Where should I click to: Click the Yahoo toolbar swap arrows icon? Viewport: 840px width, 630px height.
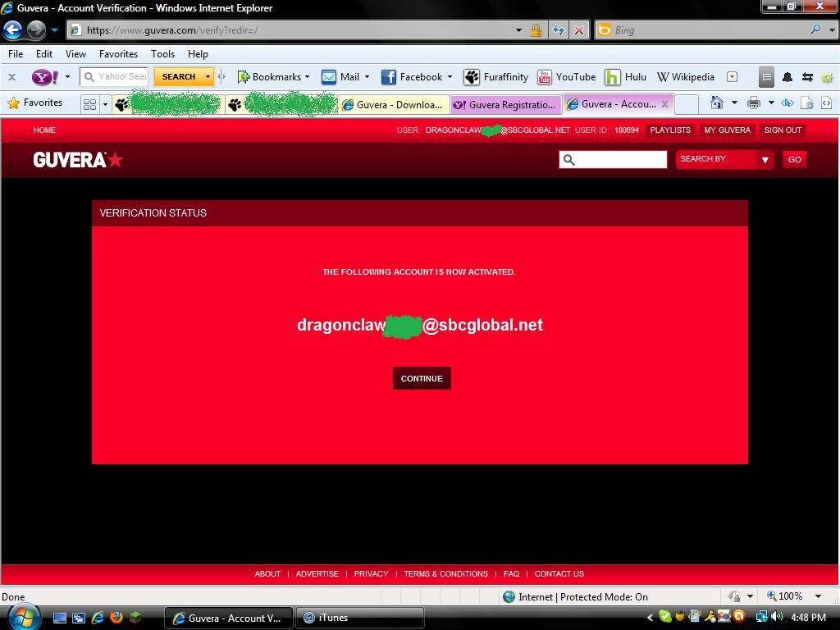click(x=807, y=77)
